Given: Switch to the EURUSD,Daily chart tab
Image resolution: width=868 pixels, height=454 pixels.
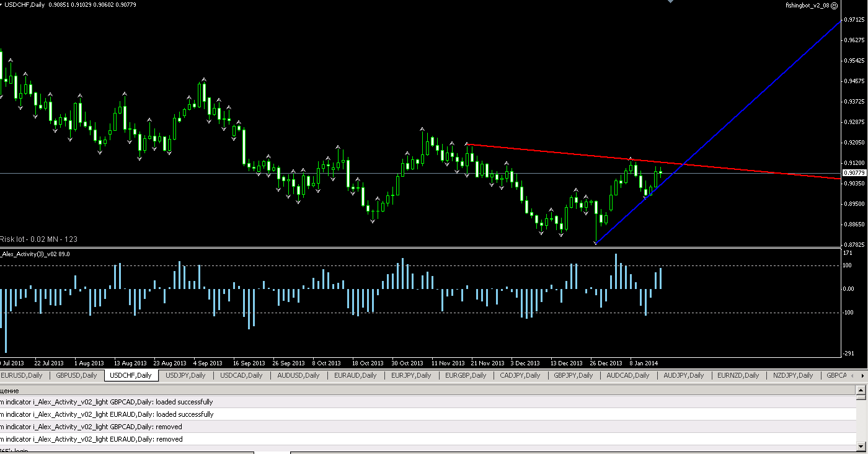Looking at the screenshot, I should [x=22, y=375].
